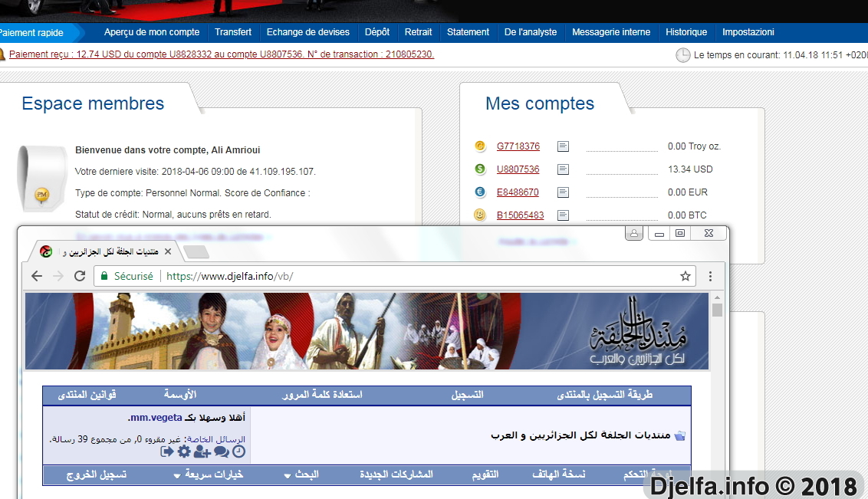Switch to the منتديات الجلفة browser tab
This screenshot has width=868, height=499.
point(105,251)
